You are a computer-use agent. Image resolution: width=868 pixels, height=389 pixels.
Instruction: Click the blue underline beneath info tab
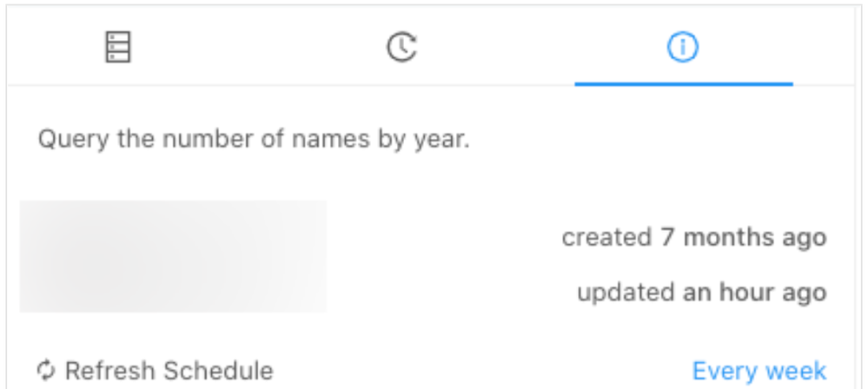683,84
